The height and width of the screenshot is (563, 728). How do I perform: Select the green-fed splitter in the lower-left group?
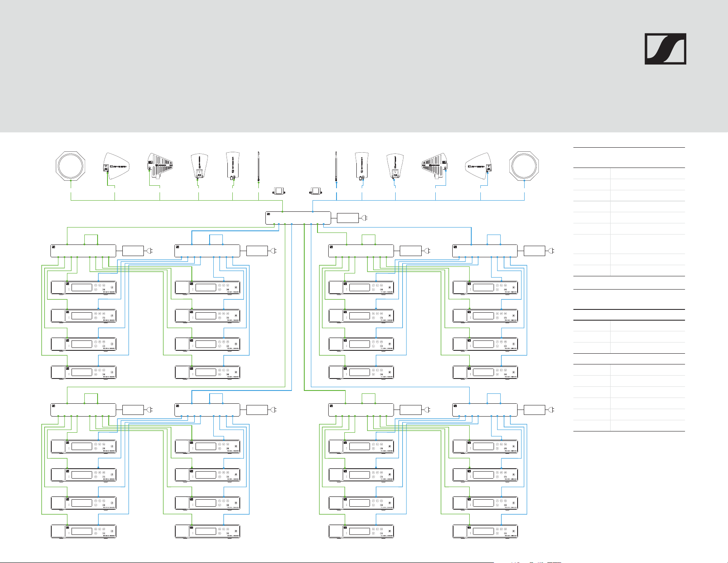coord(83,410)
